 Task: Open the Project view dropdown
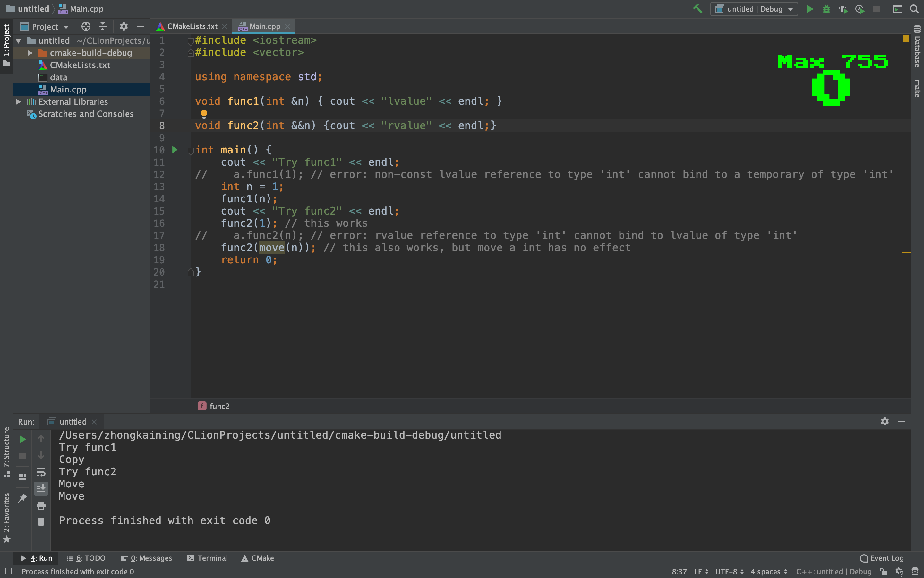pyautogui.click(x=45, y=26)
